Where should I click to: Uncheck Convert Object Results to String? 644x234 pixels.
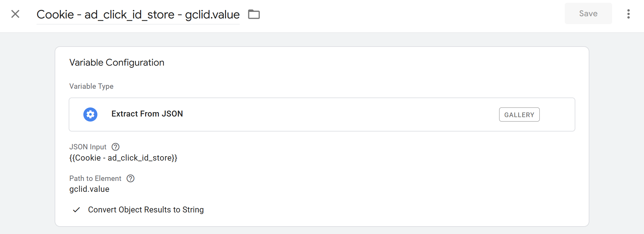point(76,210)
